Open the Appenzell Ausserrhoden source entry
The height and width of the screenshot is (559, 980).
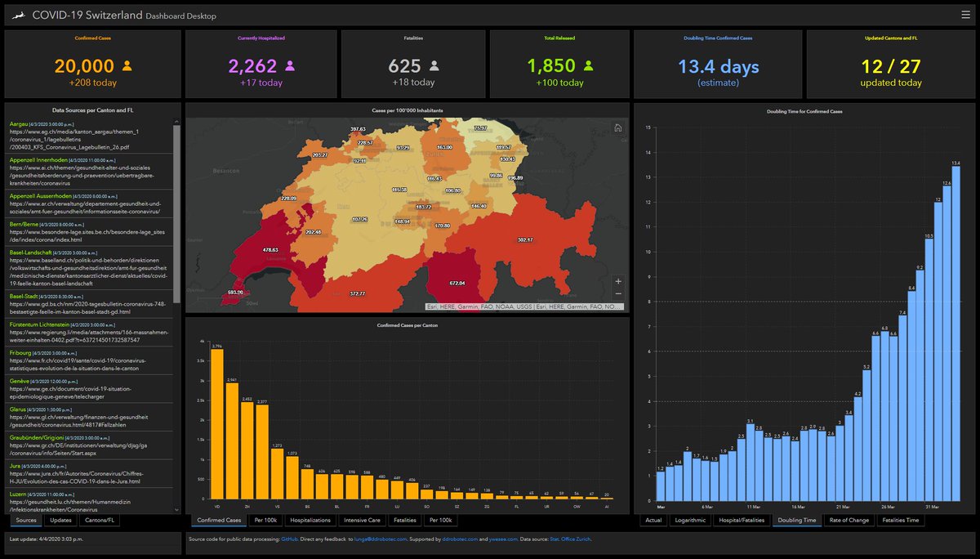click(89, 203)
